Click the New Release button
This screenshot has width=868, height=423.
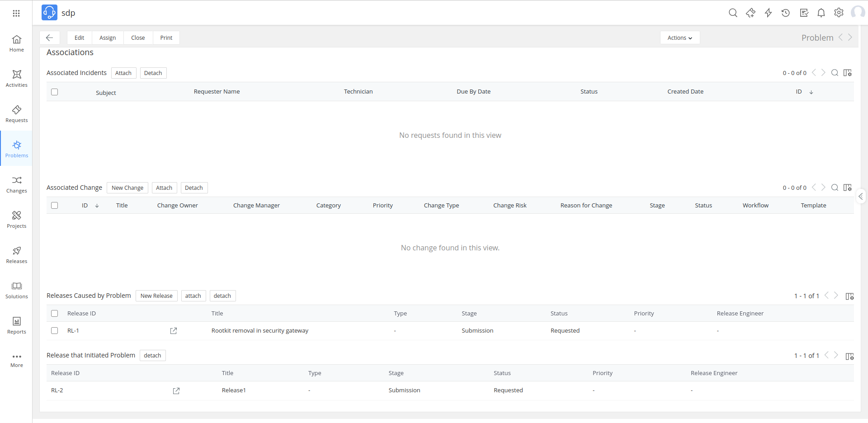click(x=156, y=296)
